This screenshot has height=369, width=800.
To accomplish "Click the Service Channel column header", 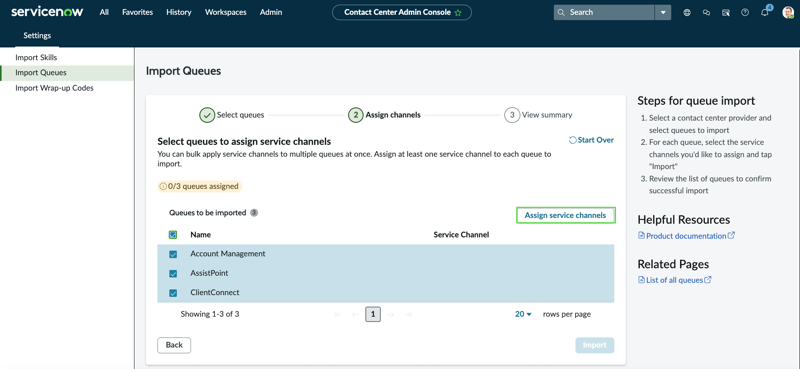I will pyautogui.click(x=461, y=235).
